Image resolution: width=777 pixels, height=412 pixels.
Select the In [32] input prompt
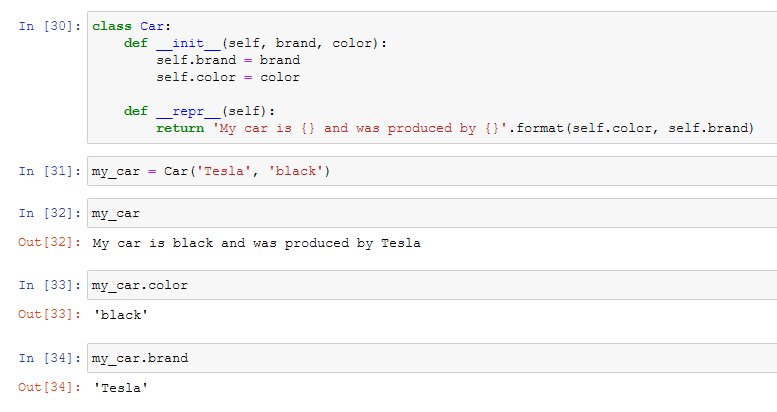pyautogui.click(x=49, y=213)
